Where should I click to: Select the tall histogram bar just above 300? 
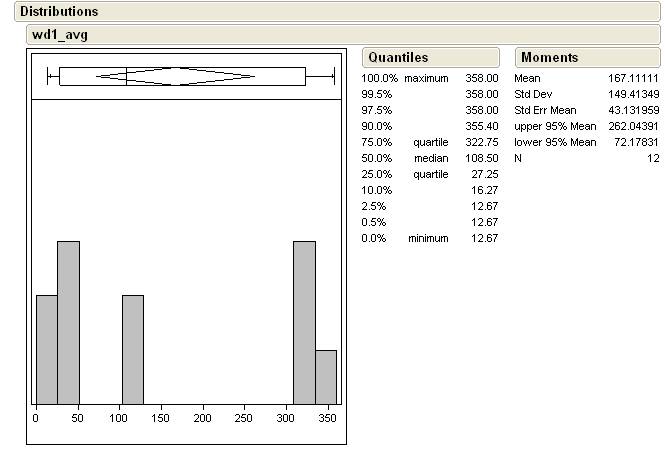point(304,321)
